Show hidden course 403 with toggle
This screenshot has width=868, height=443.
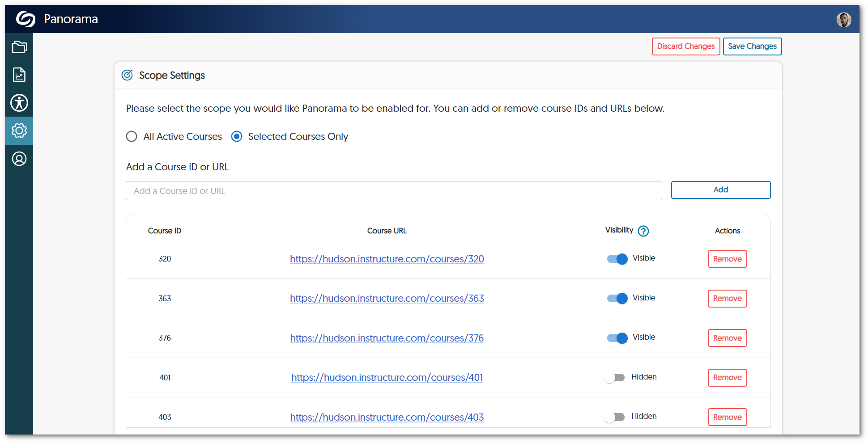[x=614, y=417]
